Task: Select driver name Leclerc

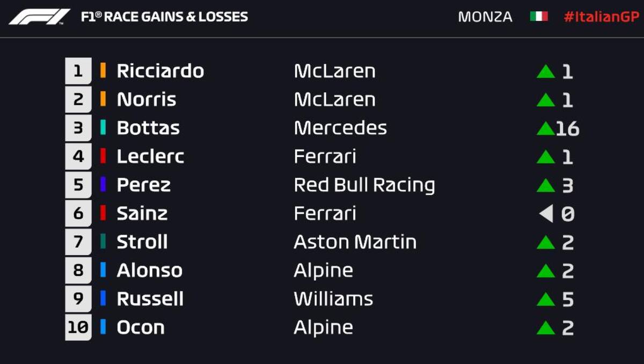Action: coord(150,156)
